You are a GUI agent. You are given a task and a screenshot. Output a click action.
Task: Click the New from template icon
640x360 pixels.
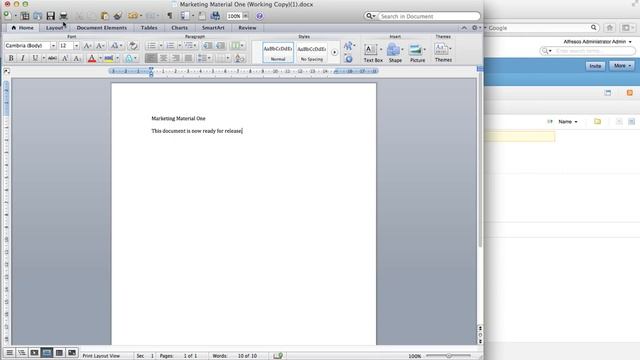coord(25,16)
